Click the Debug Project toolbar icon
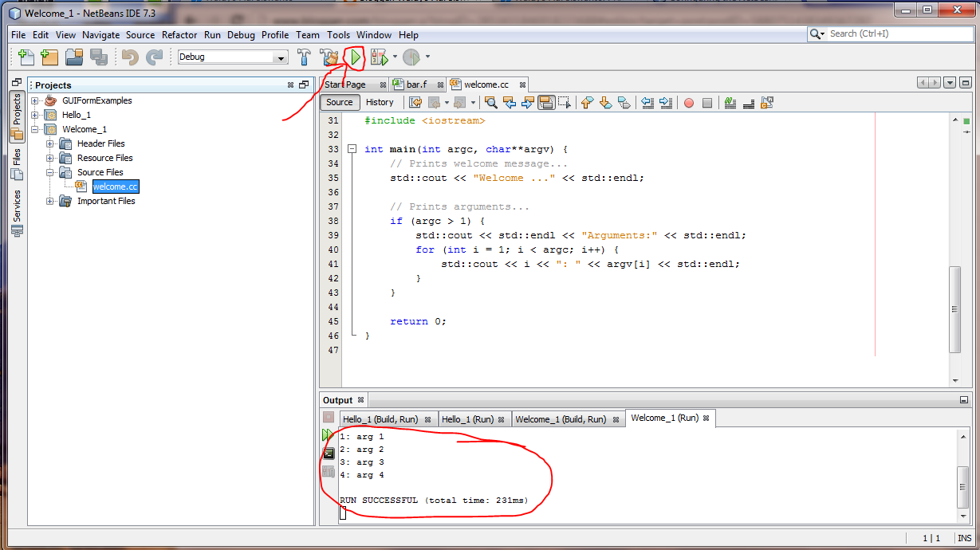 [378, 57]
